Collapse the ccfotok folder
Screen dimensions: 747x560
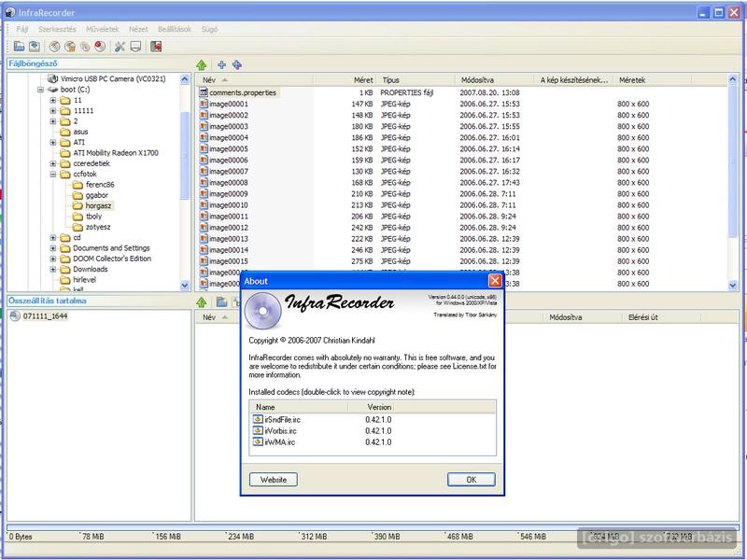coord(53,175)
